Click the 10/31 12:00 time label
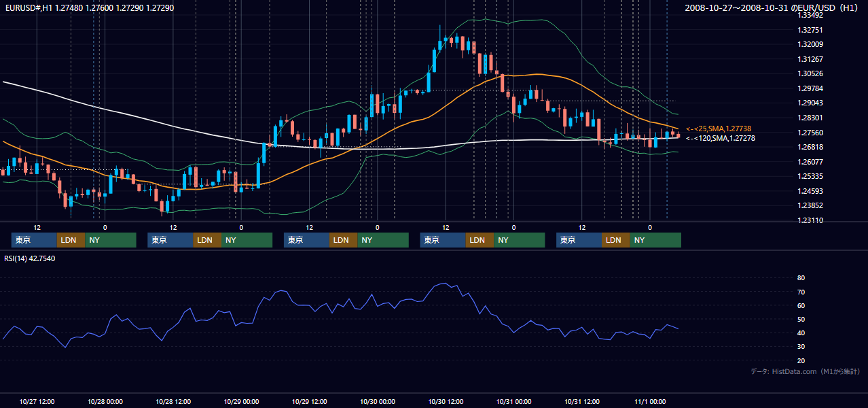Viewport: 868px width, 408px height. 582,401
